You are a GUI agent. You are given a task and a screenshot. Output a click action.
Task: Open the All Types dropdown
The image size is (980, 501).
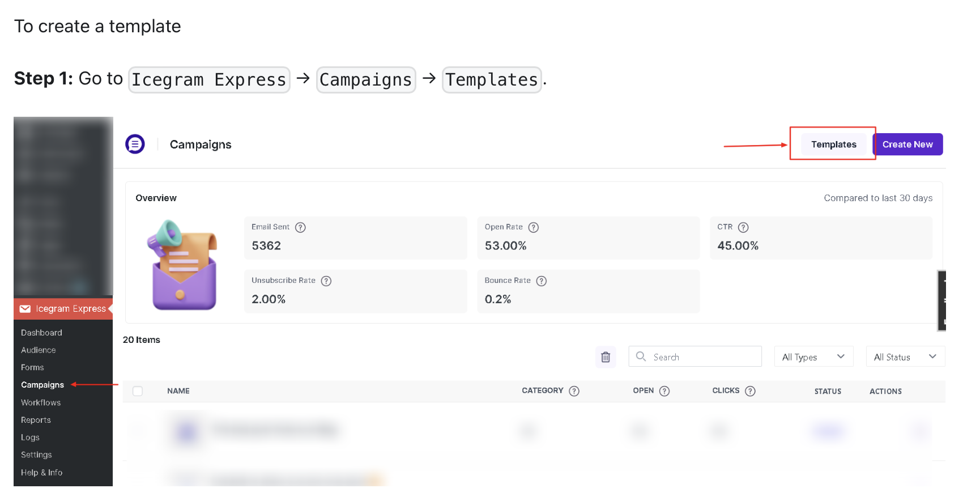[813, 357]
